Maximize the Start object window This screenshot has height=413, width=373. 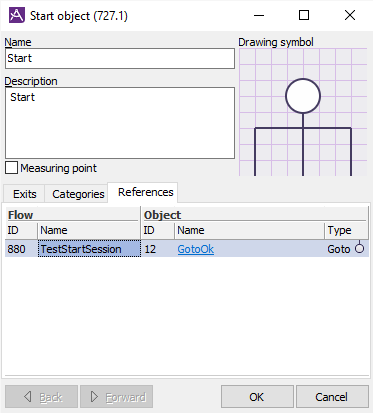pos(304,15)
